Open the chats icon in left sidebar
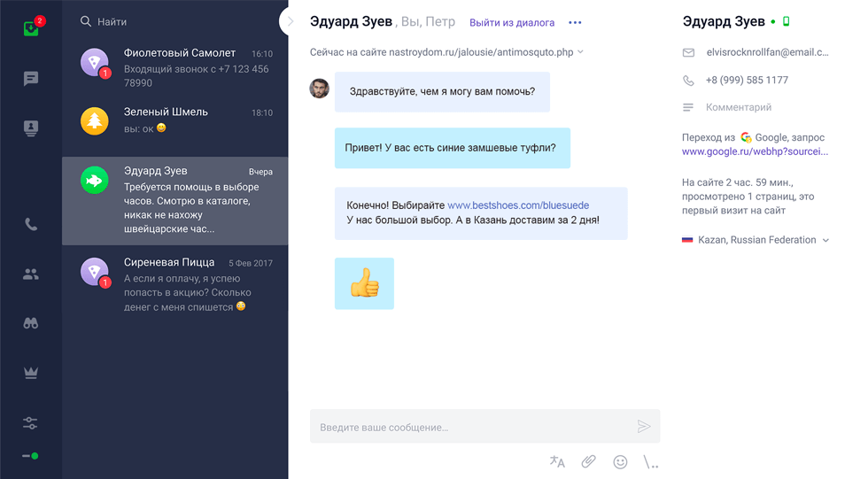 pos(31,80)
